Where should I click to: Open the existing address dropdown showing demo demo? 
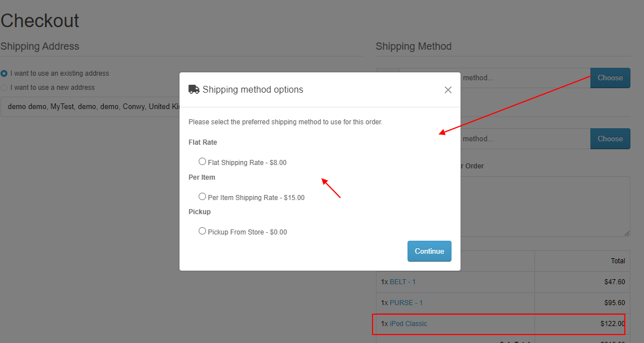pyautogui.click(x=90, y=107)
